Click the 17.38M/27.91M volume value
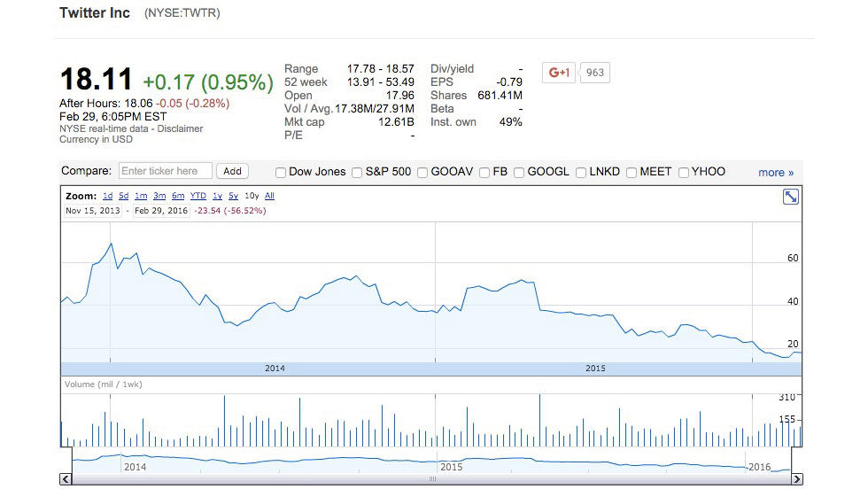 pyautogui.click(x=374, y=109)
